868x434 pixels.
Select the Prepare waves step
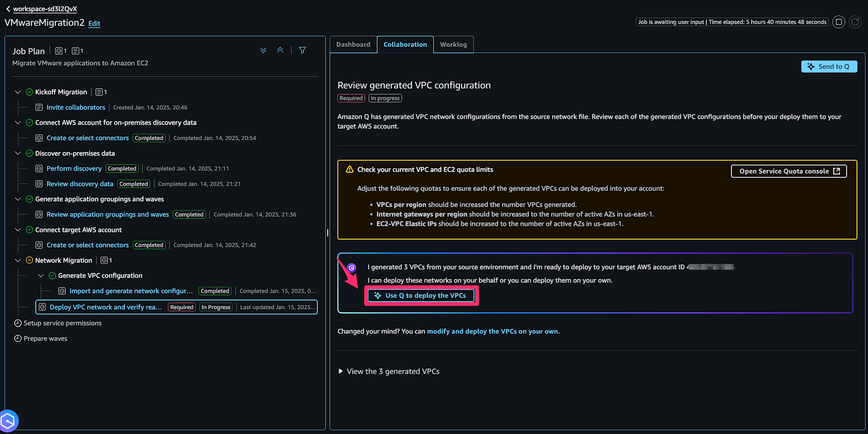[46, 338]
